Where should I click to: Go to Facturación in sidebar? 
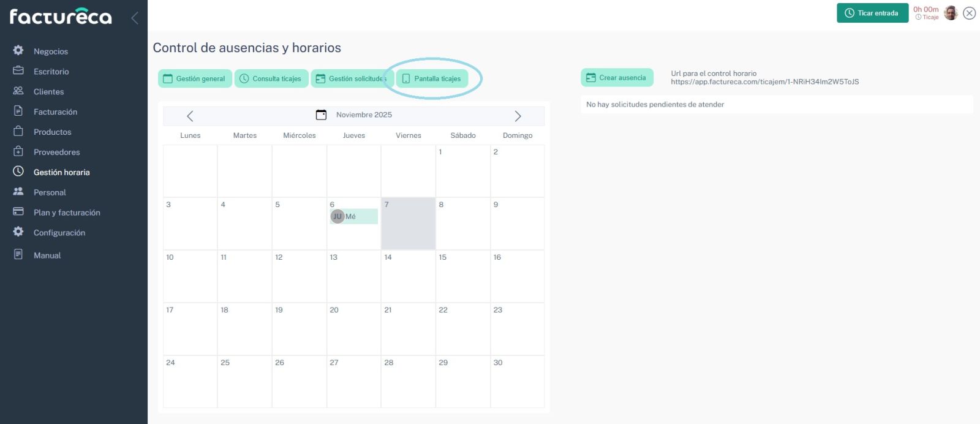point(55,112)
